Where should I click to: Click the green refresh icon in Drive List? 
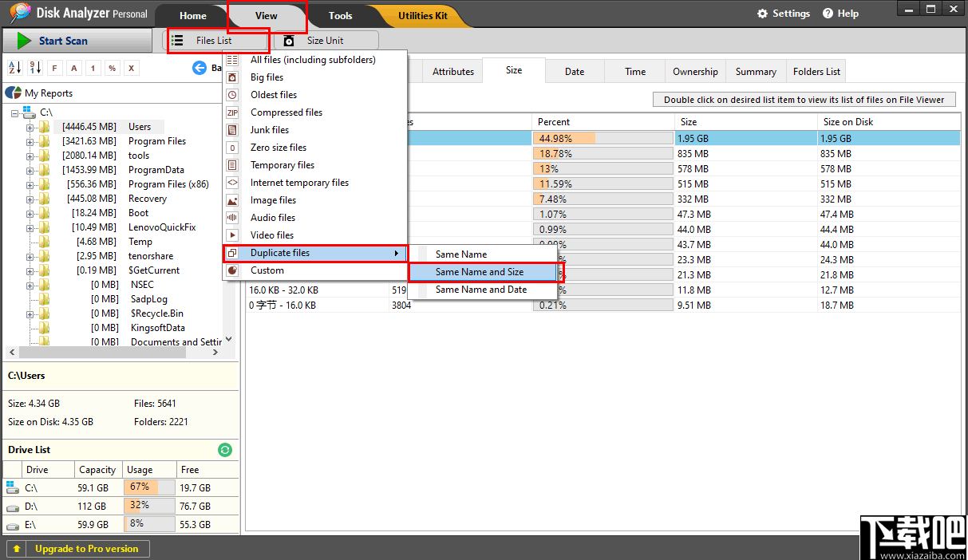point(224,449)
